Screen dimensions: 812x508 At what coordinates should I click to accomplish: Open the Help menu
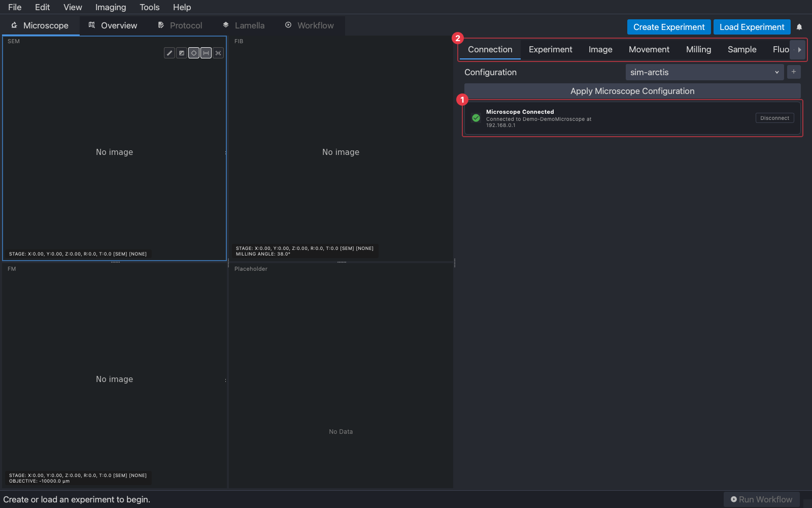click(182, 7)
